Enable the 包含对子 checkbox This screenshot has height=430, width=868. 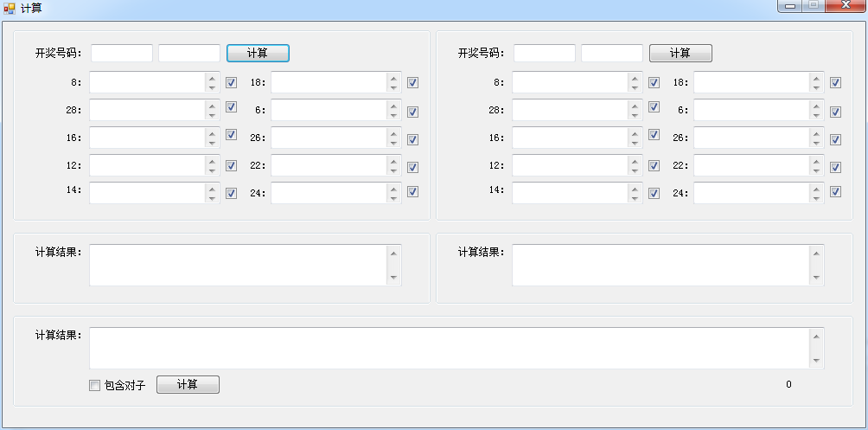pyautogui.click(x=95, y=385)
